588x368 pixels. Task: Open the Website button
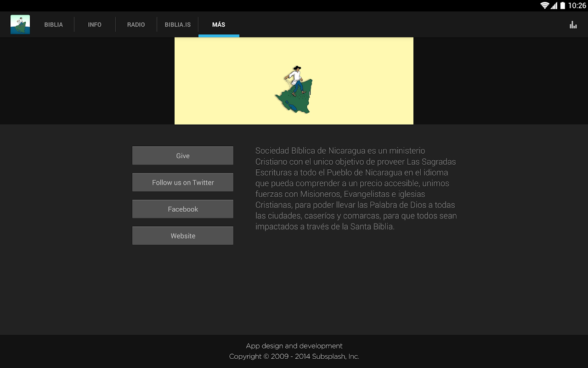(183, 236)
